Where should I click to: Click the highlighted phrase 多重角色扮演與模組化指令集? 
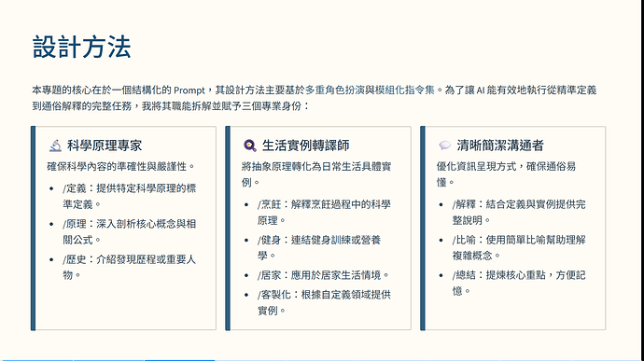click(x=370, y=90)
